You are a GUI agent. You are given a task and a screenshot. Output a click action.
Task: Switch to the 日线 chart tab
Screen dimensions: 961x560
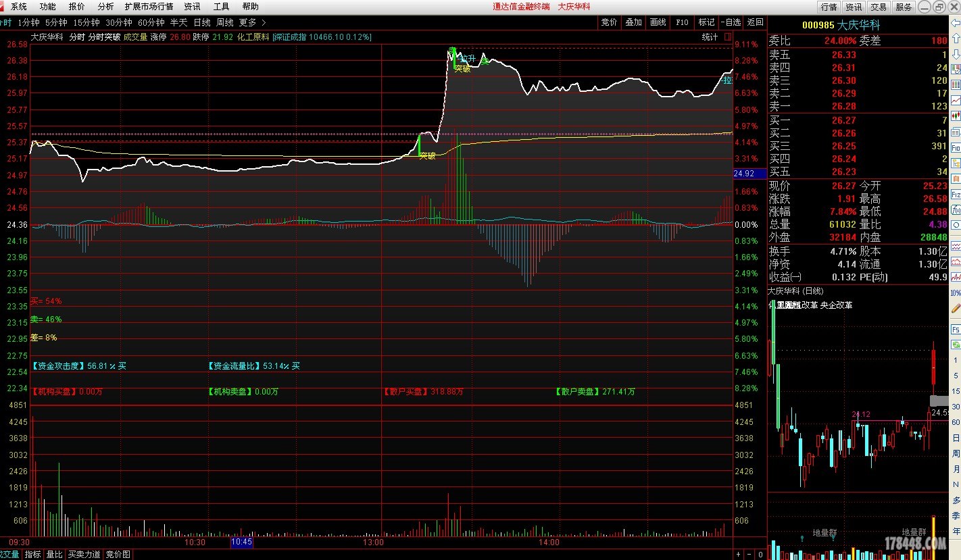pyautogui.click(x=202, y=22)
